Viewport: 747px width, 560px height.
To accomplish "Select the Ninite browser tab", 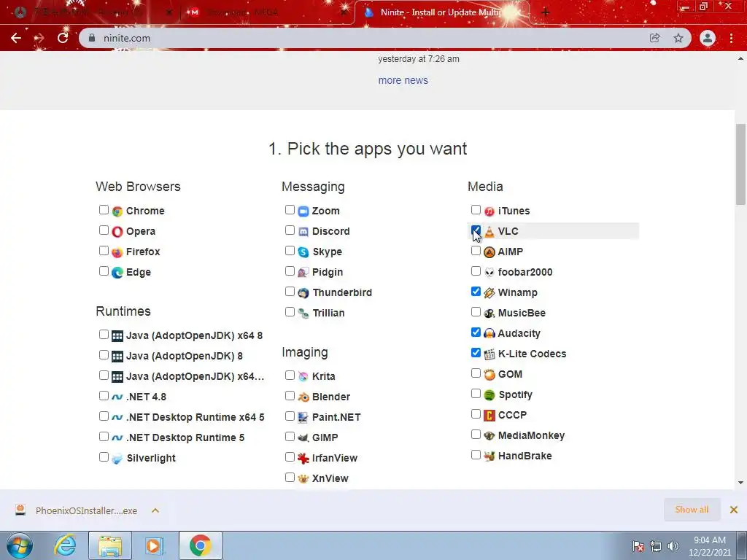I will click(x=442, y=12).
